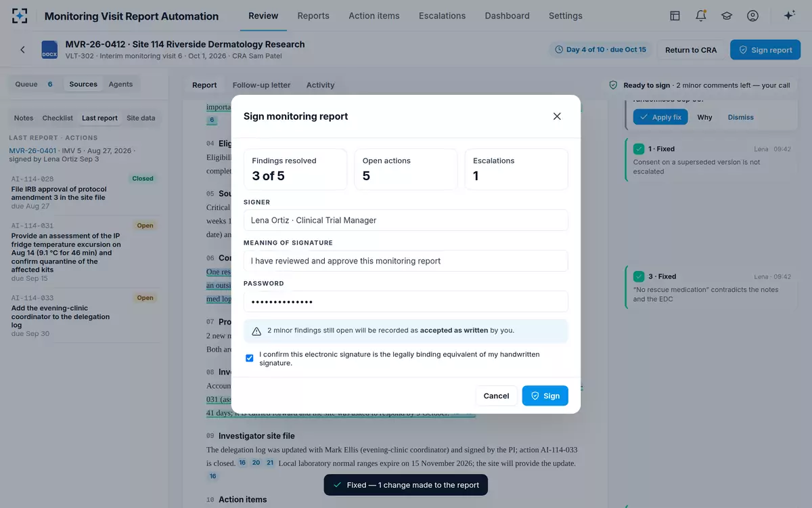Open Settings tab
Image resolution: width=812 pixels, height=508 pixels.
tap(566, 16)
